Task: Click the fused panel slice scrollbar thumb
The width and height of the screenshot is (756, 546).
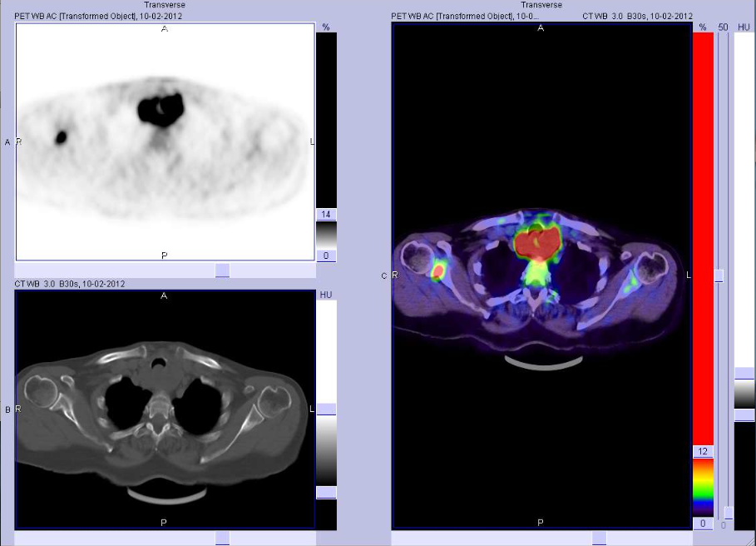Action: pos(599,538)
